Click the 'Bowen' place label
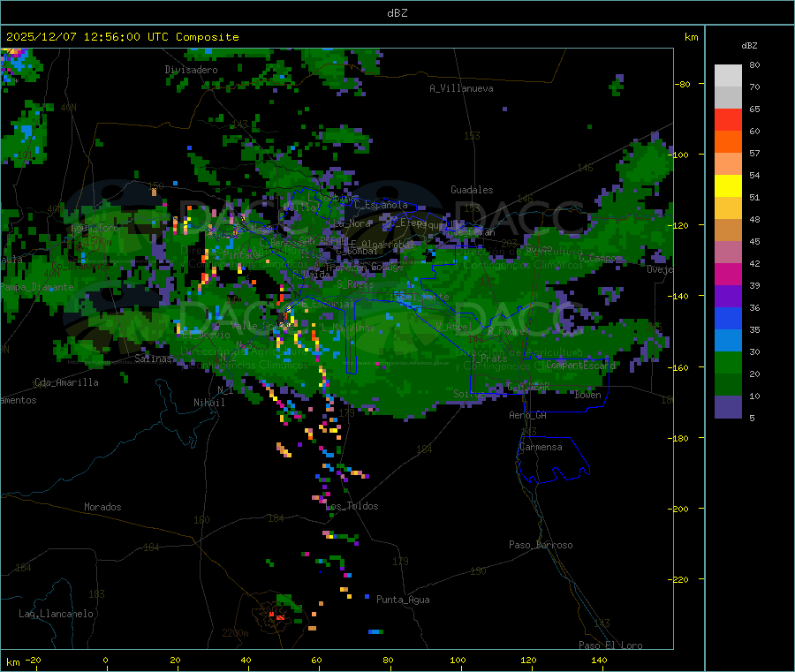Viewport: 795px width, 672px height. point(588,395)
